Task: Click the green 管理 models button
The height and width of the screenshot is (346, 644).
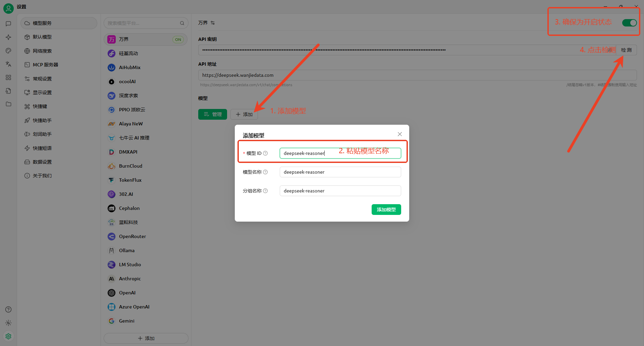Action: [x=213, y=114]
